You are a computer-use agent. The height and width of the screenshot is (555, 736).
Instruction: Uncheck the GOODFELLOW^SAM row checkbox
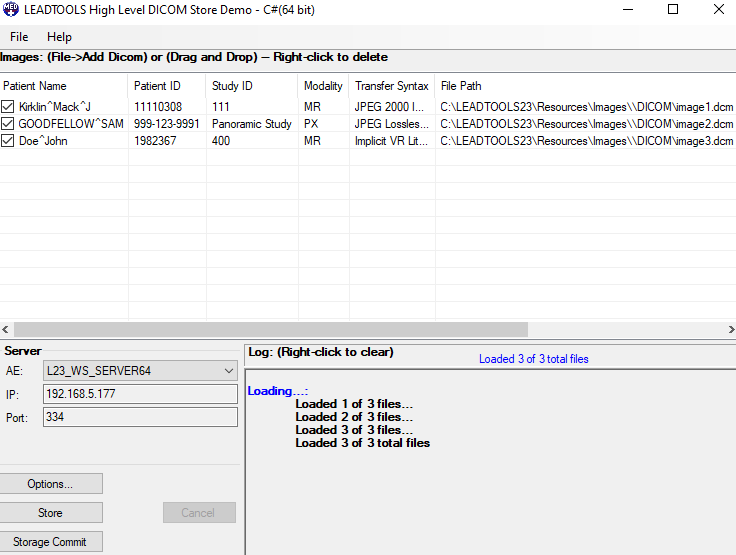[8, 123]
